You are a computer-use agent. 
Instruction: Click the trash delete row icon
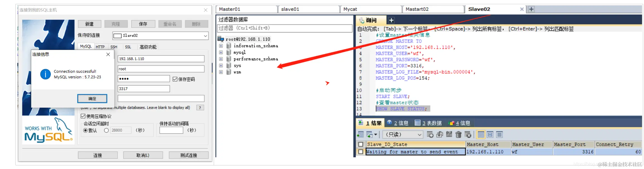(x=458, y=135)
